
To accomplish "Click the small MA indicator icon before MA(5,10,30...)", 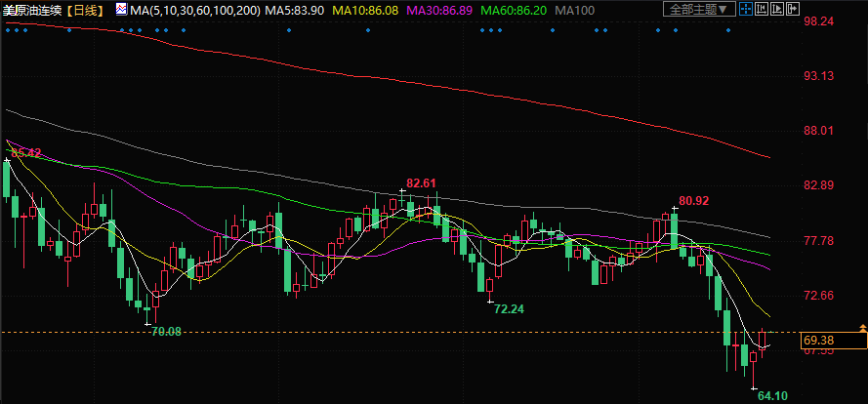I will (x=121, y=10).
